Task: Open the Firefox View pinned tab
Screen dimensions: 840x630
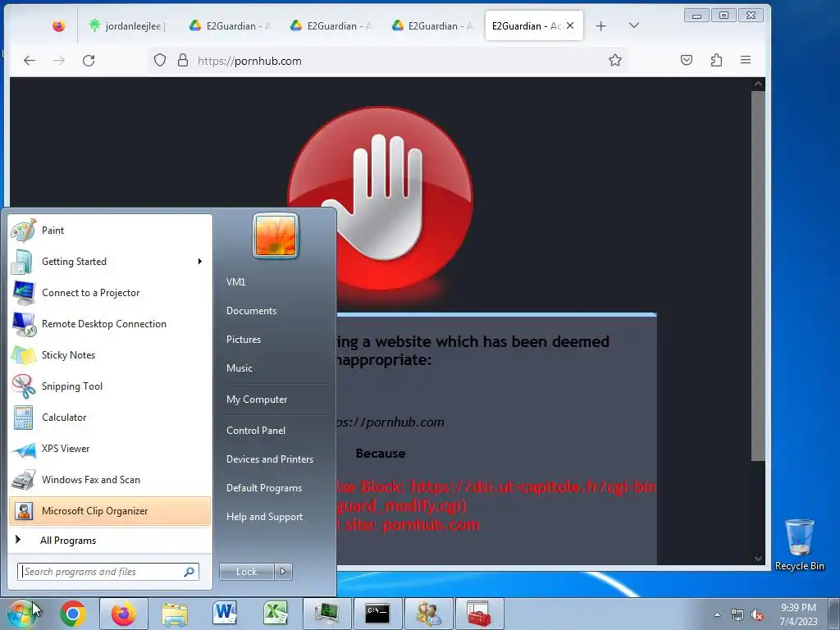Action: tap(59, 25)
